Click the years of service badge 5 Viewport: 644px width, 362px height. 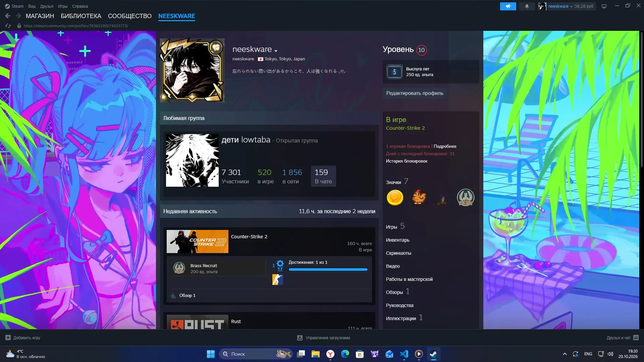click(x=394, y=72)
